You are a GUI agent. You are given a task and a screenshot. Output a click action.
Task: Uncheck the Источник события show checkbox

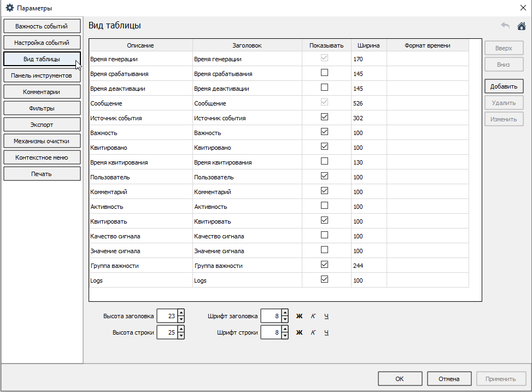pos(325,117)
